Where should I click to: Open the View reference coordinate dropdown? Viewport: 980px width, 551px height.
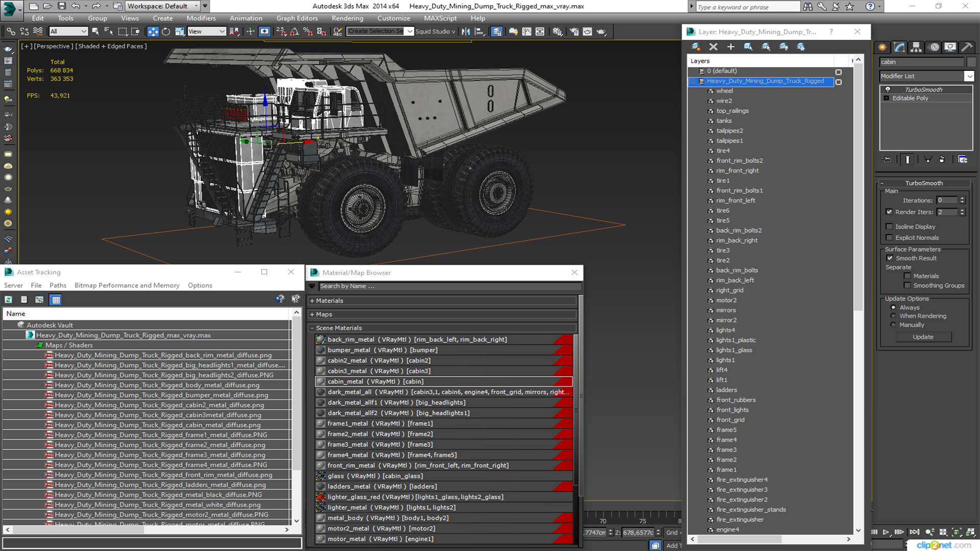[206, 32]
